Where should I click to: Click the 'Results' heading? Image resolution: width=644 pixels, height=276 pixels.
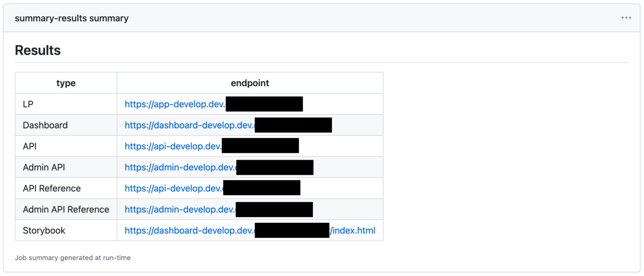coord(38,50)
